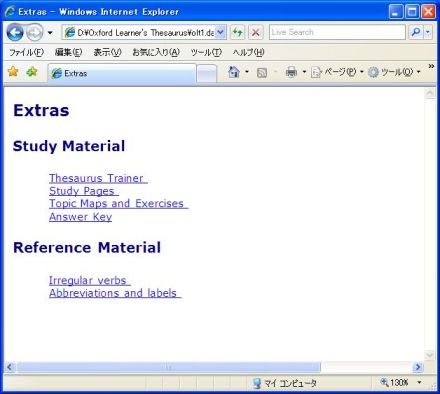Click the RSS feeds icon
The height and width of the screenshot is (394, 440).
(262, 72)
